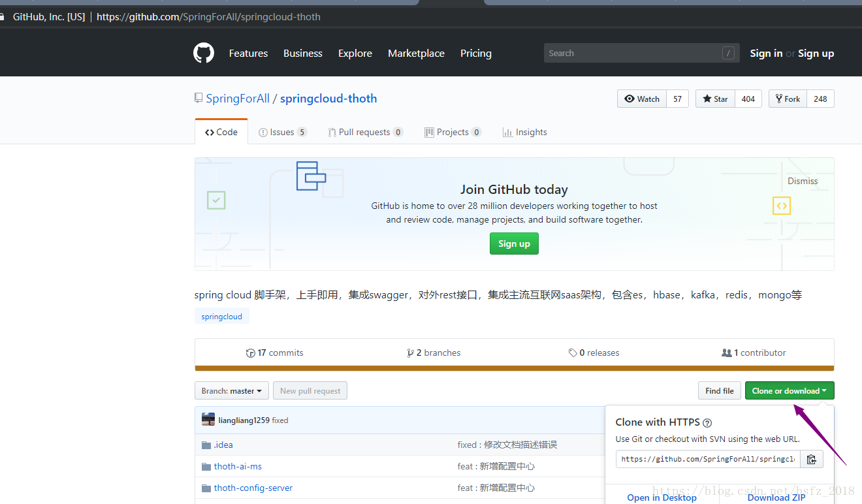Screen dimensions: 862x504
Task: Open thoth-config-server commit 'feat : 新增配置中心'
Action: (x=496, y=488)
